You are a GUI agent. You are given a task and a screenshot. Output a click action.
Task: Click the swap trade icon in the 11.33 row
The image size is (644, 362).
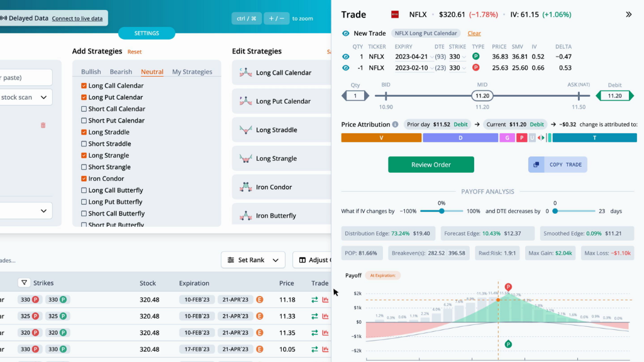pyautogui.click(x=314, y=316)
